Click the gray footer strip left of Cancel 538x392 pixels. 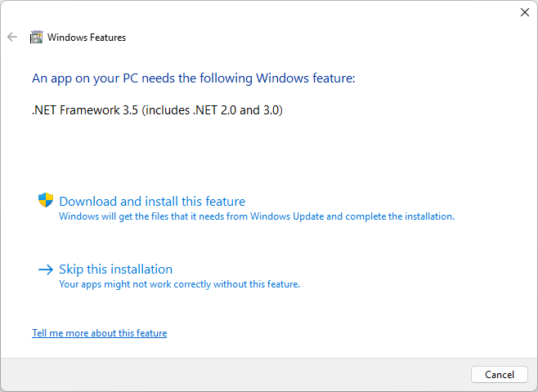coord(245,375)
